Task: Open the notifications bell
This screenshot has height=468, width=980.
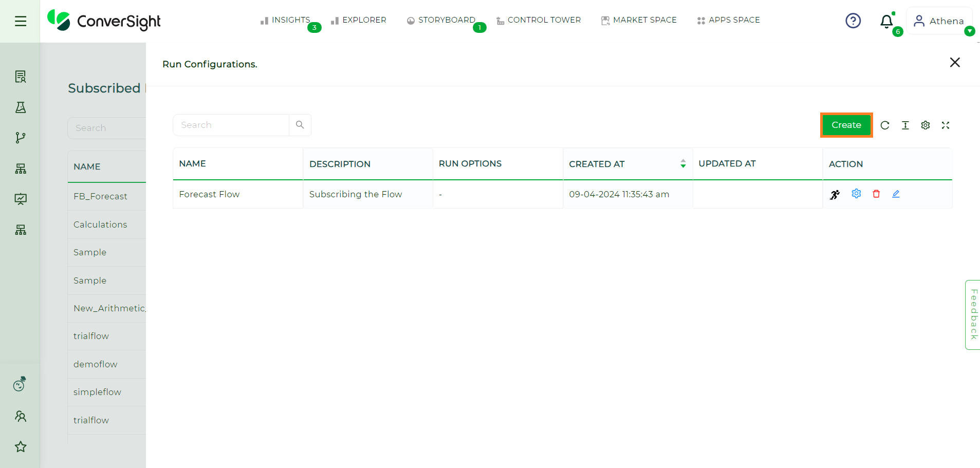Action: point(886,22)
